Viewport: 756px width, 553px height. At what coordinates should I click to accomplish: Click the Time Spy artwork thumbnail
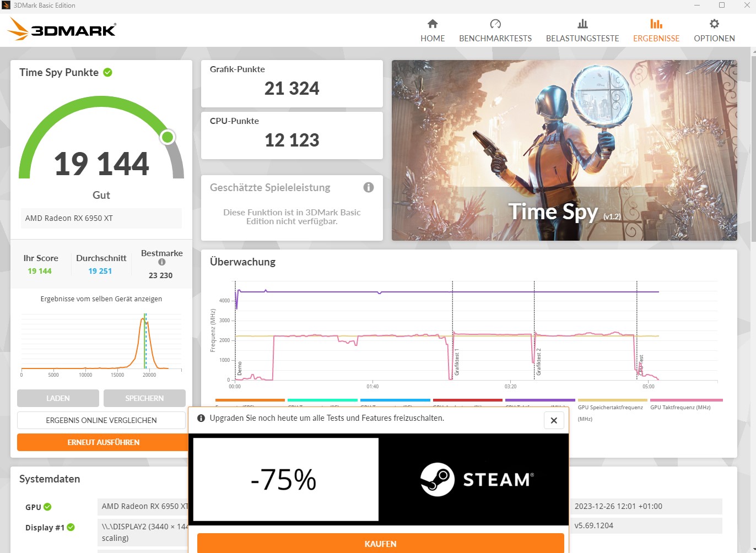564,150
